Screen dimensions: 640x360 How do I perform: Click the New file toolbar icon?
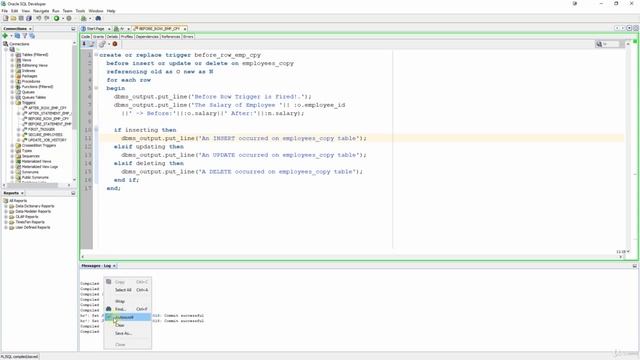(x=6, y=18)
